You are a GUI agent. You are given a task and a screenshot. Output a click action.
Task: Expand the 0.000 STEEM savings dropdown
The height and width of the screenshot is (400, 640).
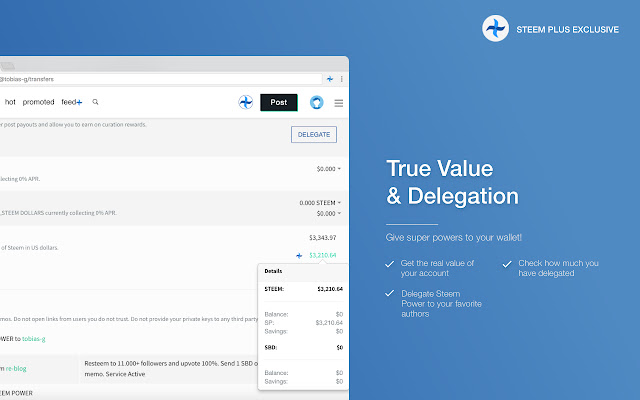tap(320, 203)
